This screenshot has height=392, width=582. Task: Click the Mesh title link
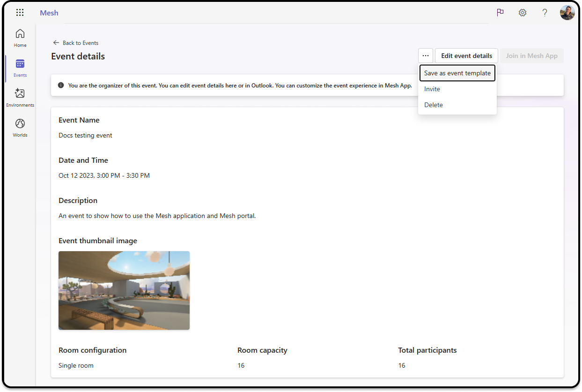(x=49, y=13)
